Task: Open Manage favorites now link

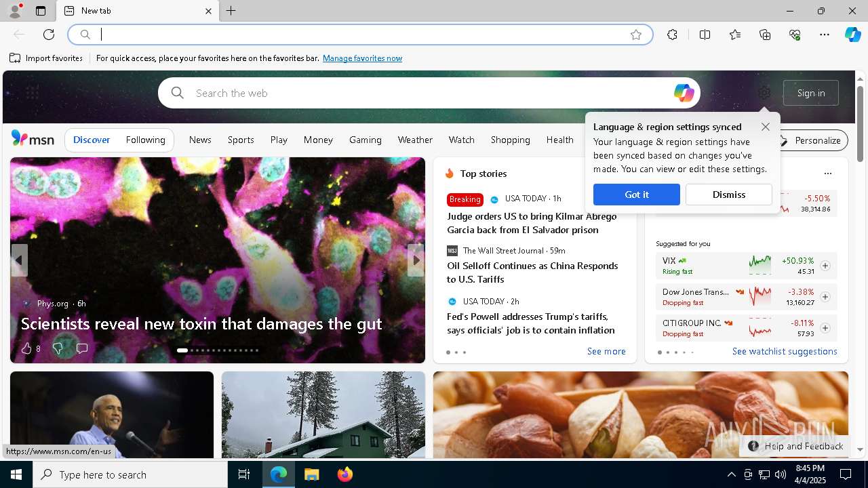Action: coord(362,58)
